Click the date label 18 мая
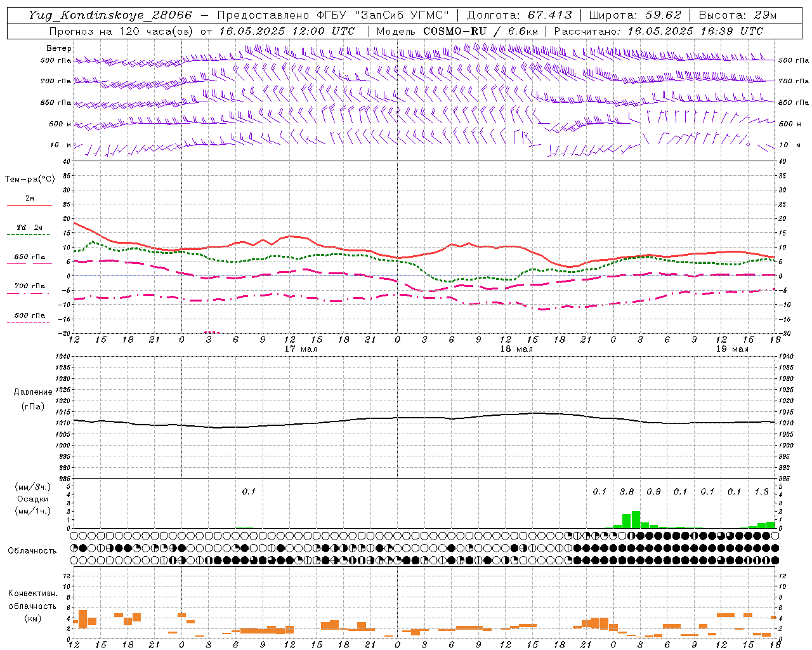The height and width of the screenshot is (650, 812). pos(516,349)
